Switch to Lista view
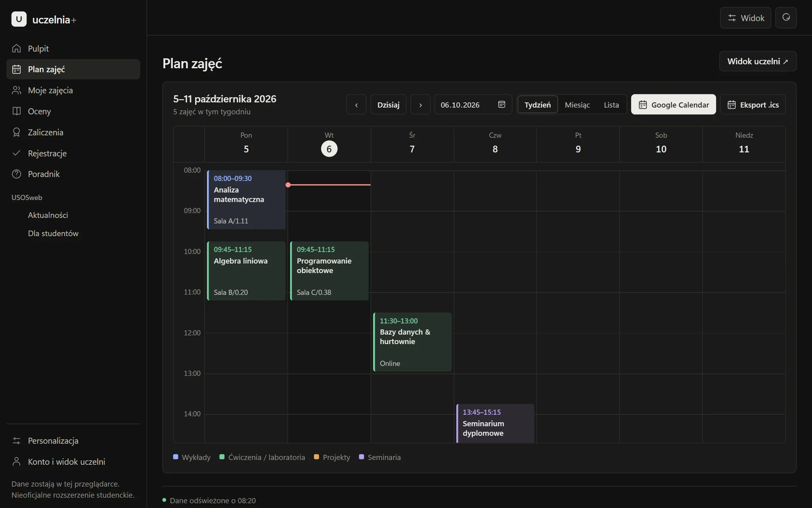The width and height of the screenshot is (812, 508). click(611, 104)
